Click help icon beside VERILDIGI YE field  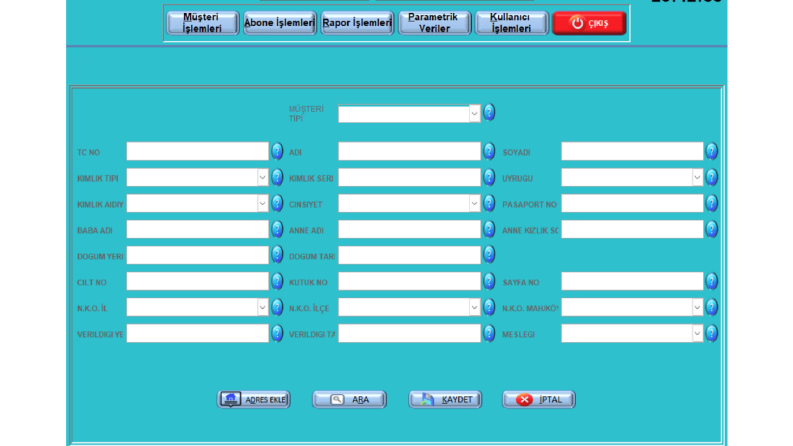tap(277, 333)
